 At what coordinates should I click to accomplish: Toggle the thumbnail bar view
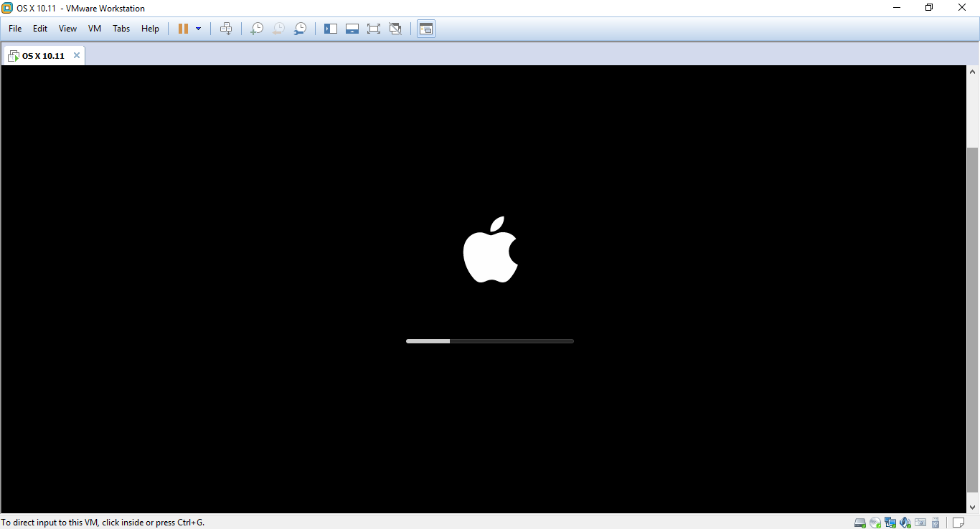point(352,29)
